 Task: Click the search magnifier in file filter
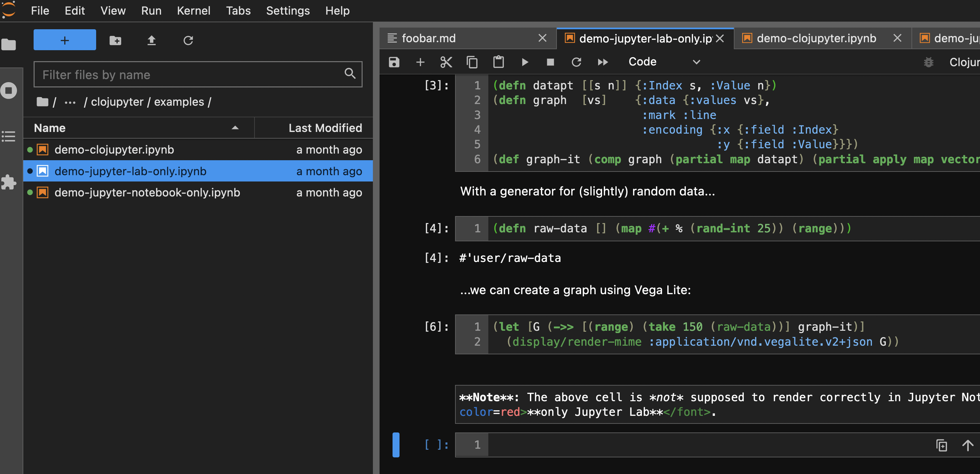click(x=350, y=73)
